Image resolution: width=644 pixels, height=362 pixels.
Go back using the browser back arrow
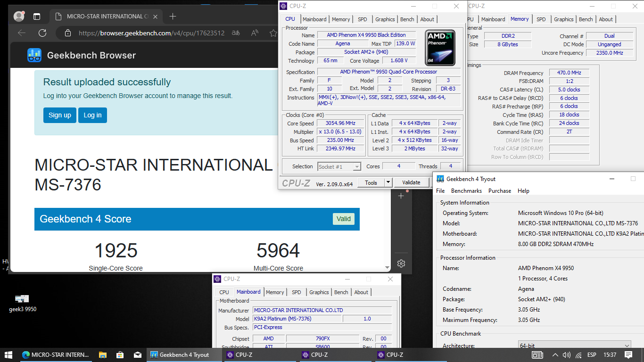22,33
